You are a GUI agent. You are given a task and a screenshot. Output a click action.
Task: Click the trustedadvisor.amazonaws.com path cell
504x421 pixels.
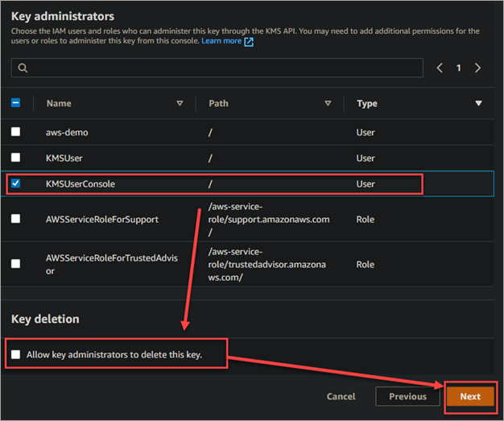click(x=266, y=264)
